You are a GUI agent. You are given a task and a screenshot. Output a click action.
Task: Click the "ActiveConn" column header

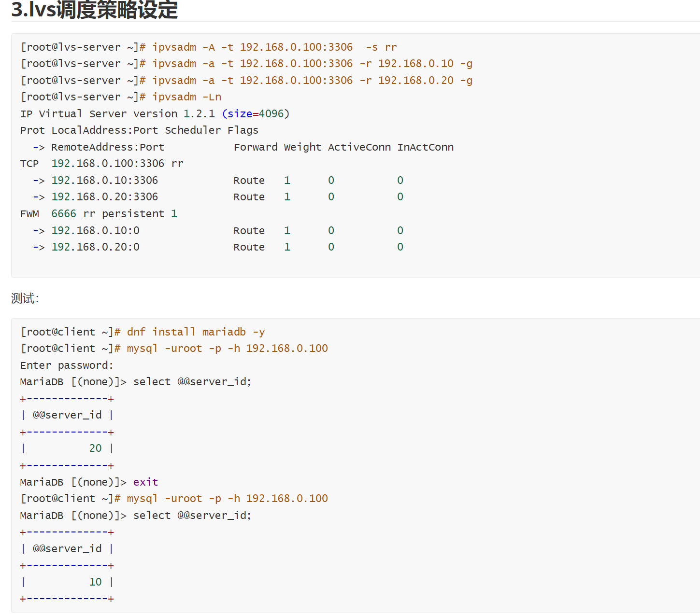[x=359, y=147]
